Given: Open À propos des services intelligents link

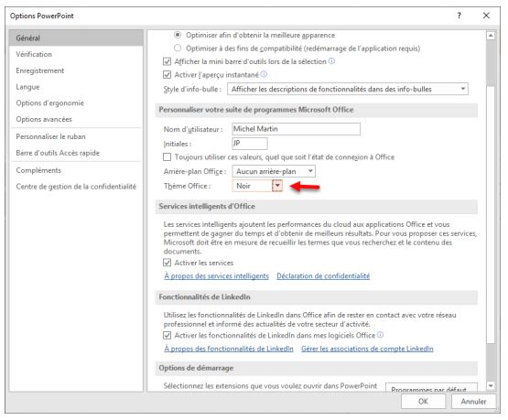Looking at the screenshot, I should [x=216, y=276].
